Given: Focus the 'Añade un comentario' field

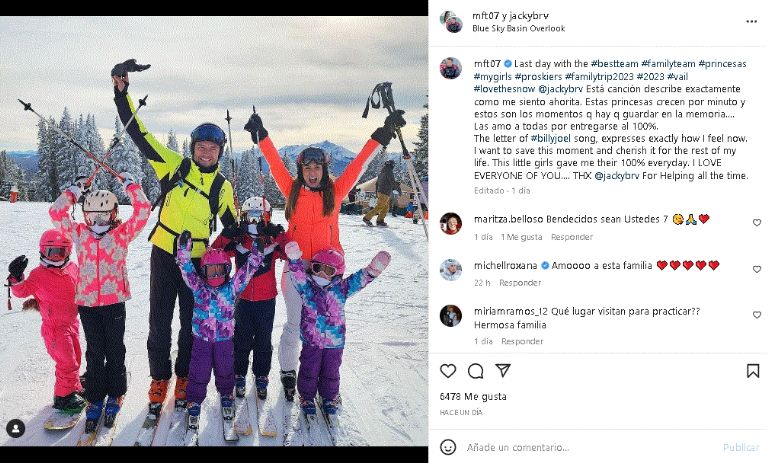Looking at the screenshot, I should [x=590, y=447].
